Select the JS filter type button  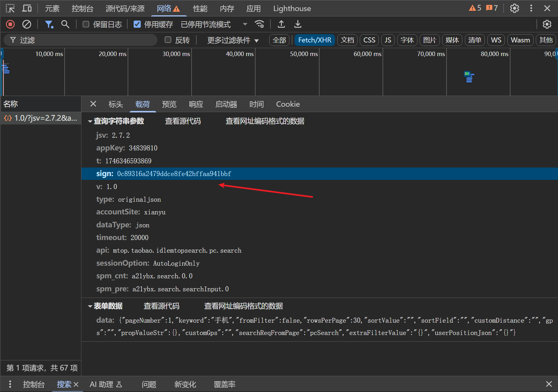click(388, 40)
